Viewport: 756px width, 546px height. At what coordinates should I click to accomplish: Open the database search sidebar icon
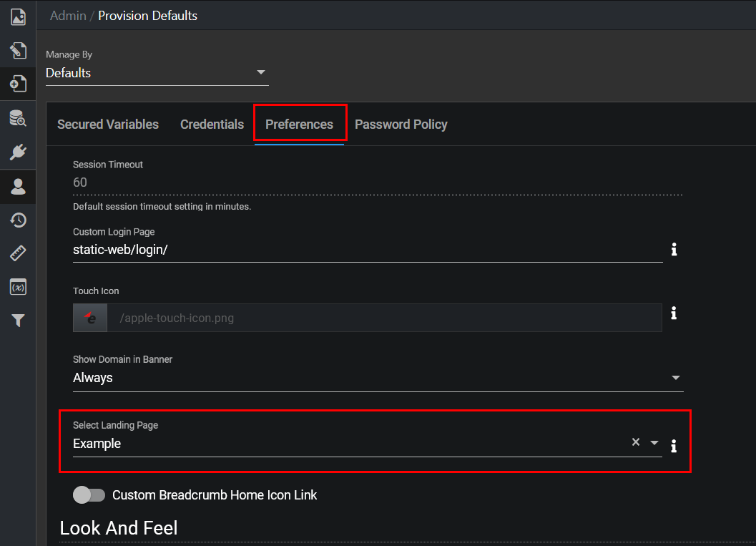pos(18,118)
